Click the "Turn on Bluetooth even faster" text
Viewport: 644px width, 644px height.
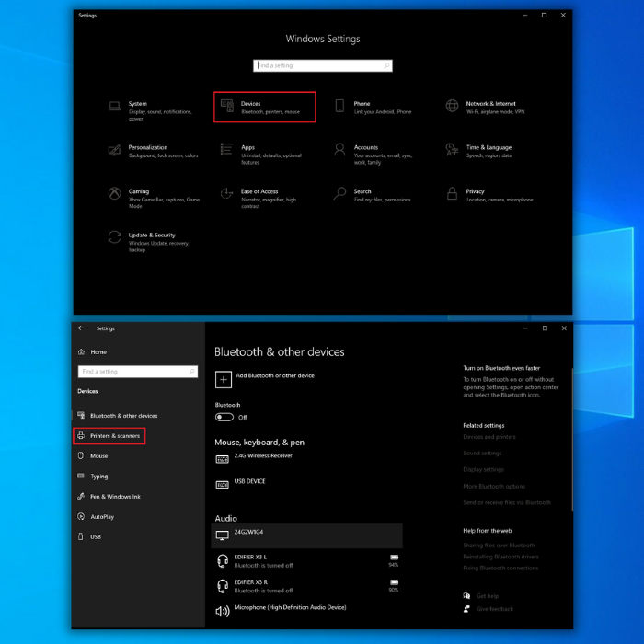click(x=501, y=368)
